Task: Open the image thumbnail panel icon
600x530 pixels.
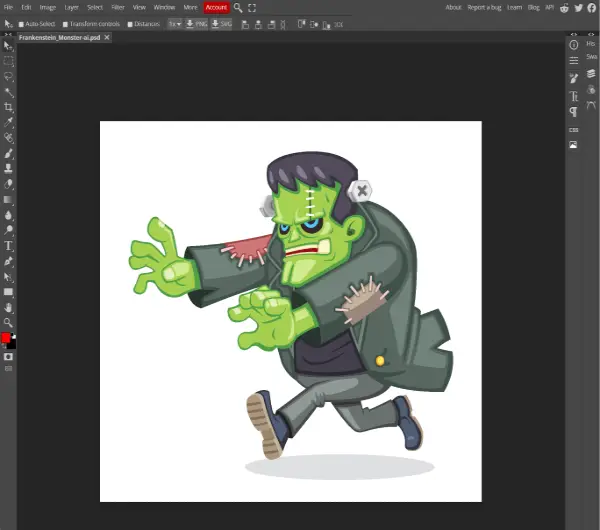Action: point(573,145)
